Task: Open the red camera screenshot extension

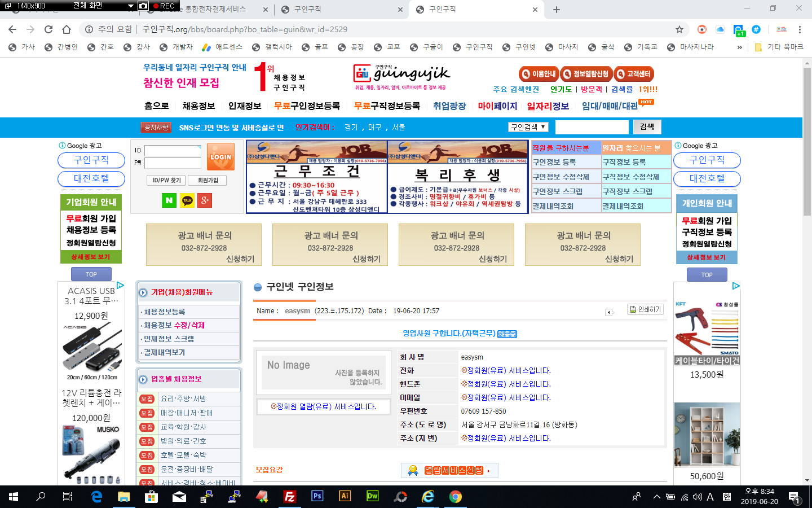Action: pyautogui.click(x=702, y=29)
